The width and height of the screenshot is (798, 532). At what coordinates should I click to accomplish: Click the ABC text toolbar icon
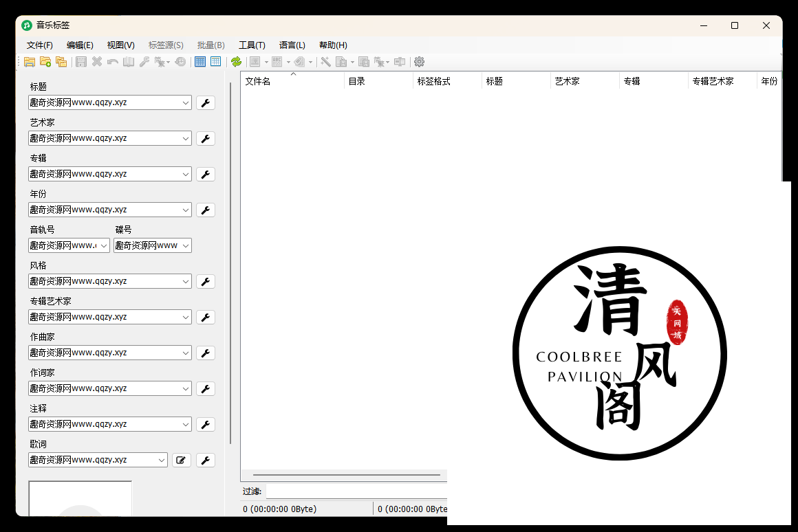277,62
